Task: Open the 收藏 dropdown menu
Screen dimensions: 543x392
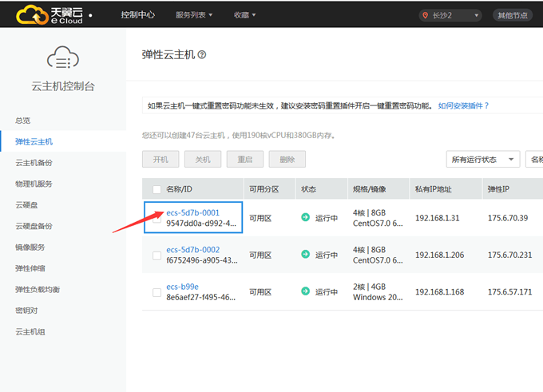Action: coord(244,15)
